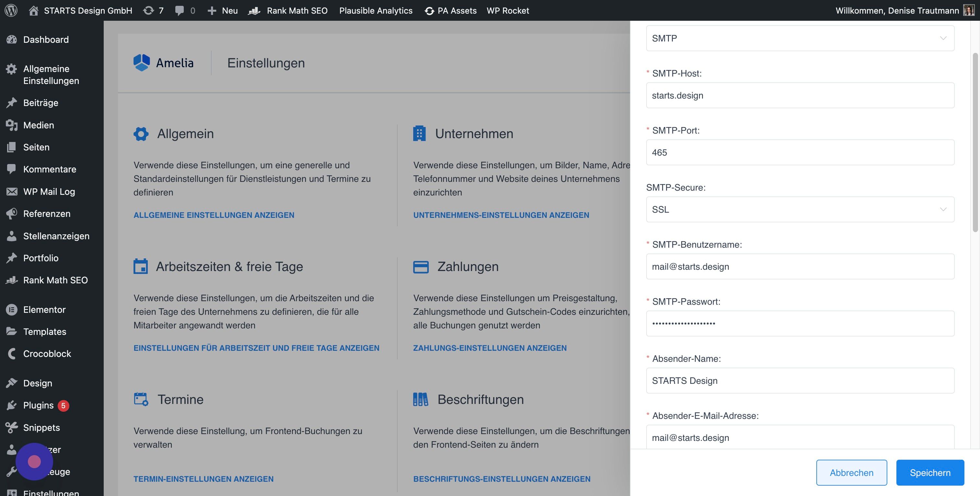The width and height of the screenshot is (980, 496).
Task: Click the Elementor icon in sidebar
Action: point(12,310)
